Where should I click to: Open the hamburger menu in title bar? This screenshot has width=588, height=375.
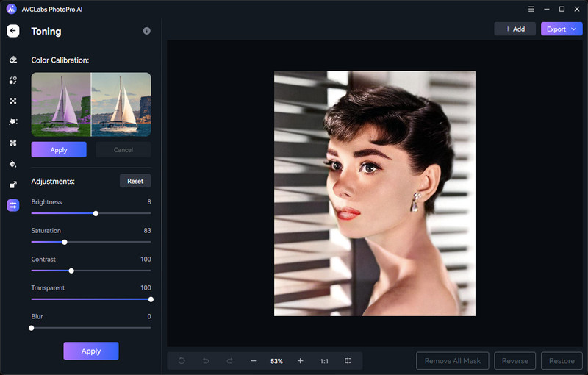531,9
